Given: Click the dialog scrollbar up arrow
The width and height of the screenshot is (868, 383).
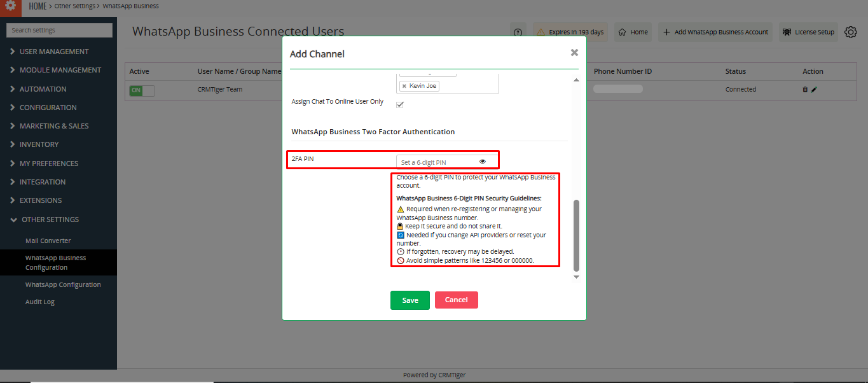Looking at the screenshot, I should (577, 80).
